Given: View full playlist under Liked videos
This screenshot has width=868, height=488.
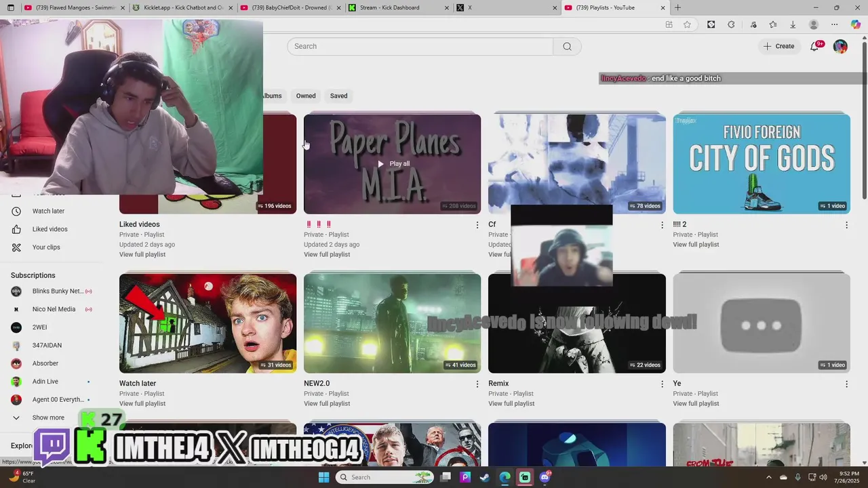Looking at the screenshot, I should [x=142, y=255].
